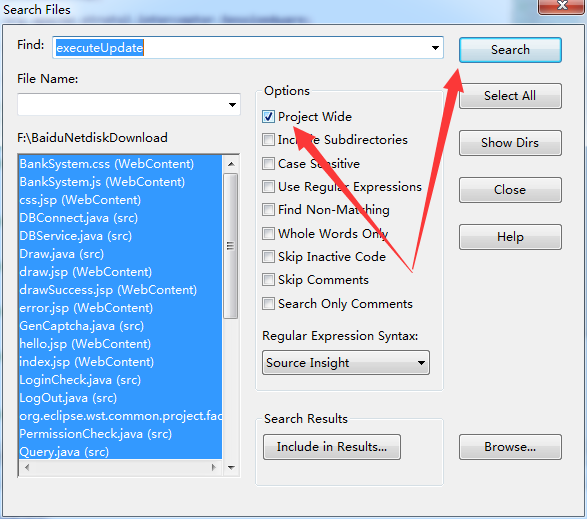Select BankSystem.js (WebContent) file
The width and height of the screenshot is (587, 519).
(x=120, y=182)
